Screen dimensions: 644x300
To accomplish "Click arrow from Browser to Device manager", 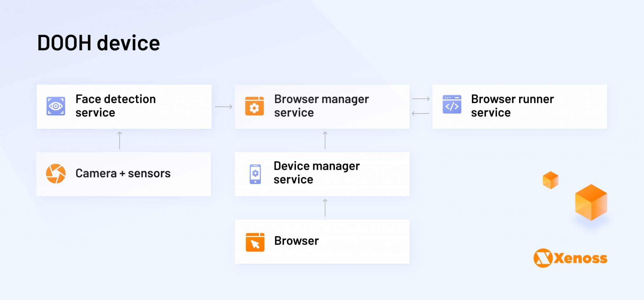I will click(x=325, y=208).
